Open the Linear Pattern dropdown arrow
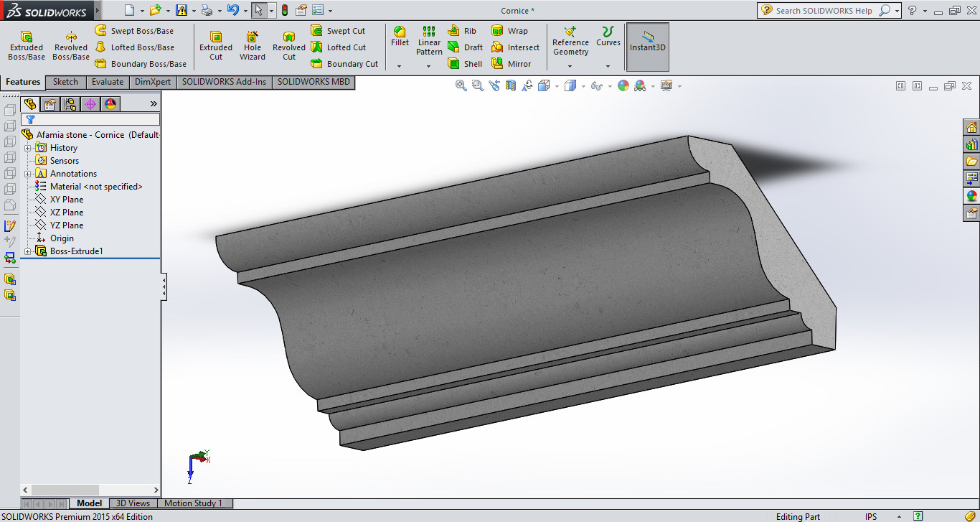The width and height of the screenshot is (980, 522). click(428, 66)
